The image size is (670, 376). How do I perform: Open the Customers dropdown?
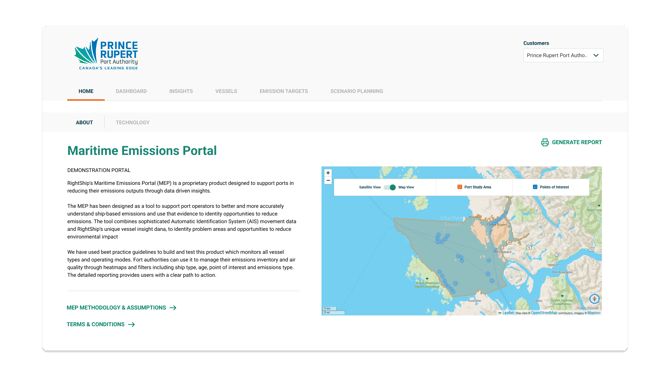coord(563,56)
